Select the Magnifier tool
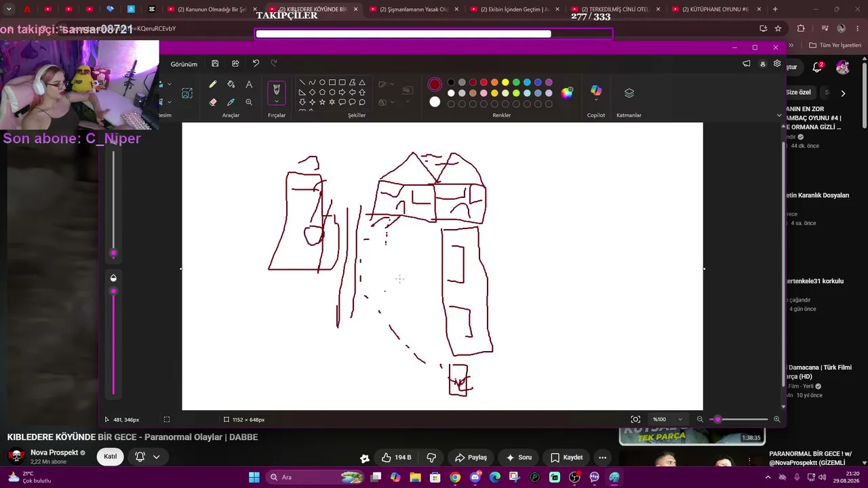The height and width of the screenshot is (488, 868). [x=249, y=102]
